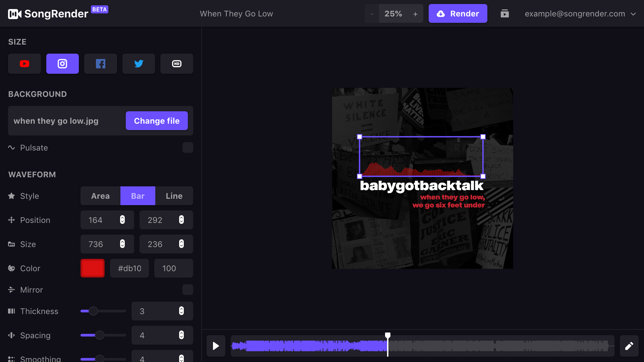644x362 pixels.
Task: Click the zoom in plus button
Action: click(415, 14)
